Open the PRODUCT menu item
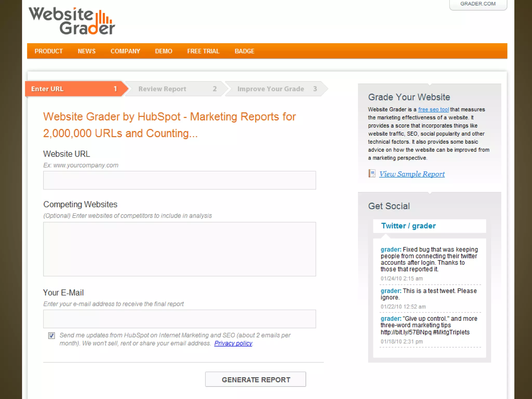The image size is (532, 399). [x=49, y=51]
